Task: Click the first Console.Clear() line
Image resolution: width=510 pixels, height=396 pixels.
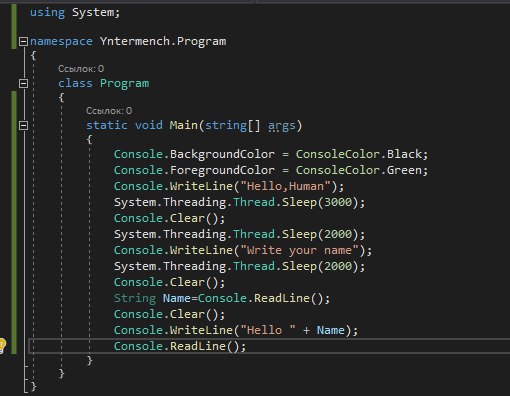Action: point(170,218)
